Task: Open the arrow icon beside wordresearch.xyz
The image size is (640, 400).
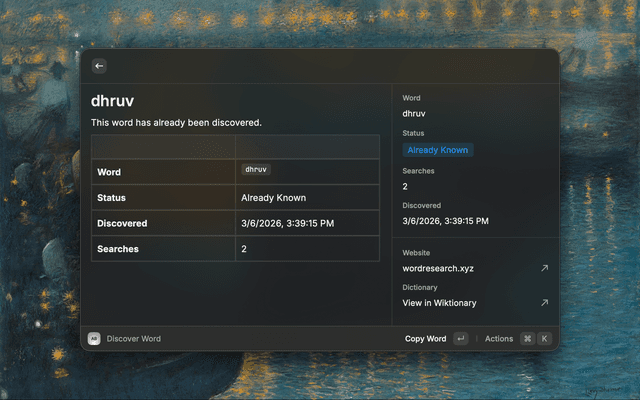Action: [x=544, y=268]
